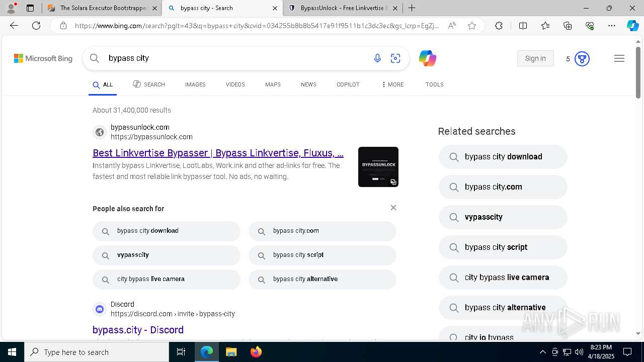Switch to The Solara Executor Bootstrapper tab
The image size is (644, 362).
coord(102,8)
